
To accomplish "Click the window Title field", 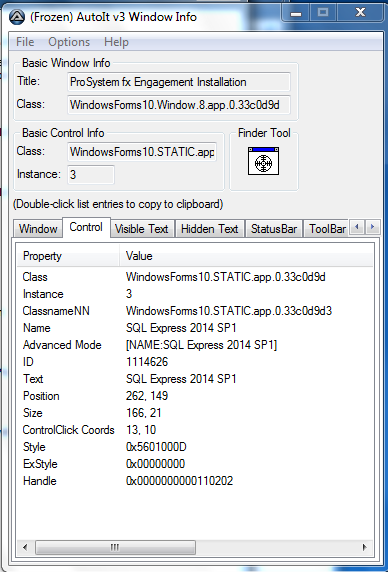I will click(179, 82).
